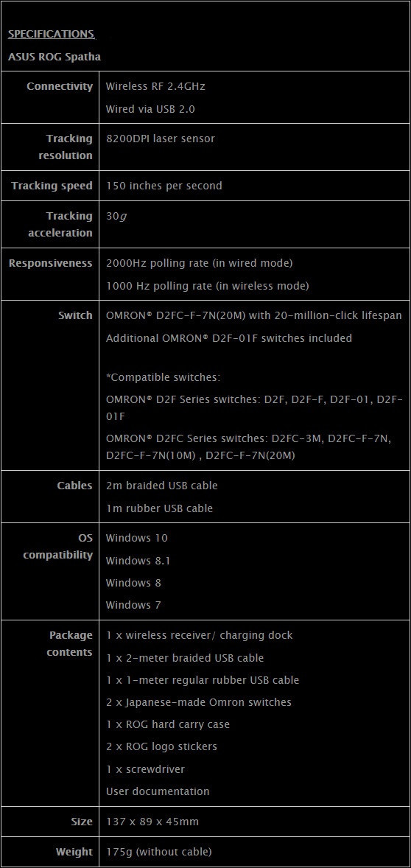Click the 1000 Hz wireless polling rate line

[207, 286]
